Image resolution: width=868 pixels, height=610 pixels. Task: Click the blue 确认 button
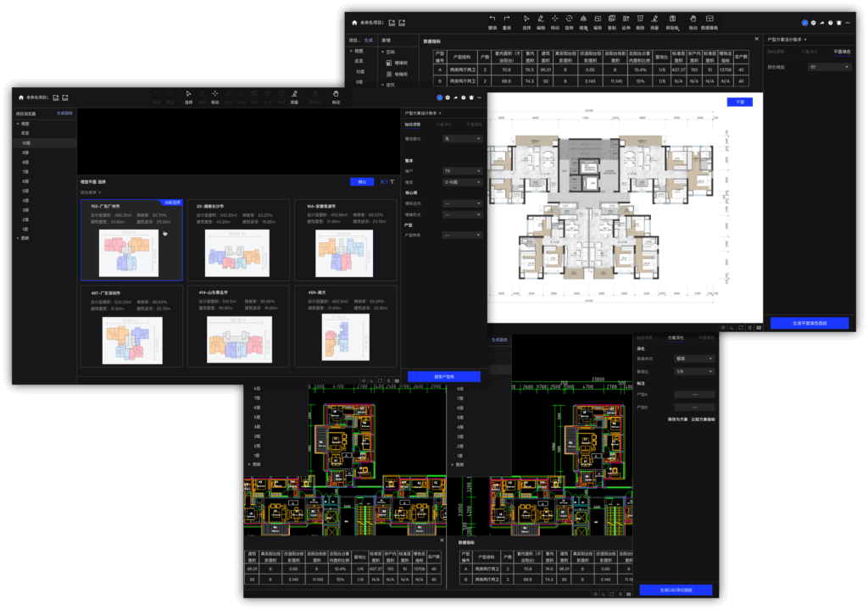click(x=362, y=181)
